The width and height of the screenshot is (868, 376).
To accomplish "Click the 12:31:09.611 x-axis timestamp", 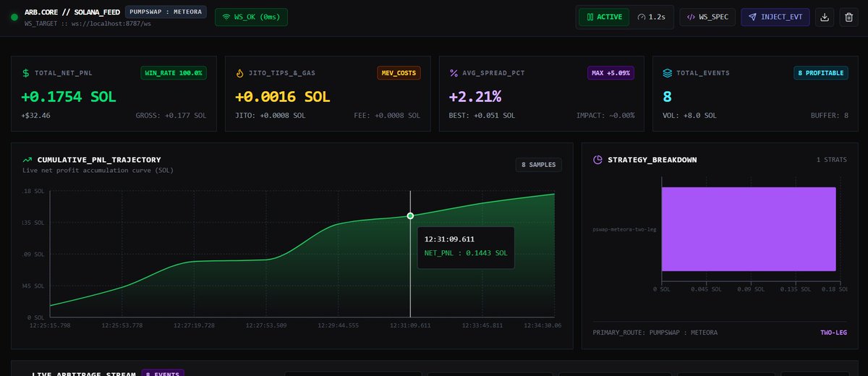I will pos(410,325).
